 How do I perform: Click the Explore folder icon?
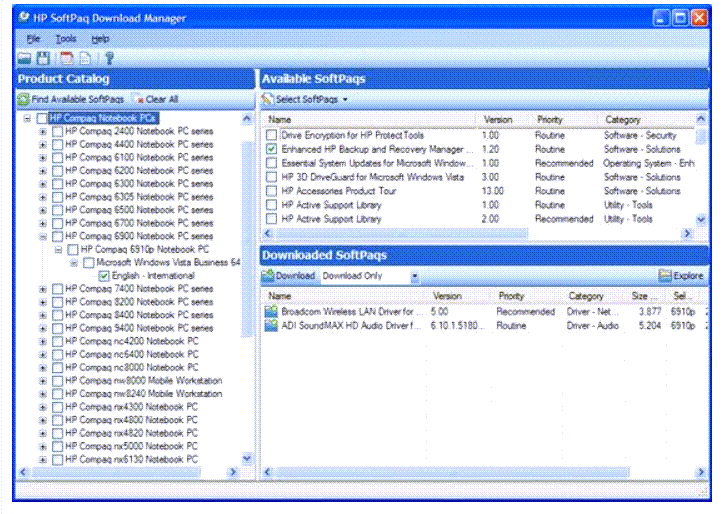pyautogui.click(x=665, y=275)
